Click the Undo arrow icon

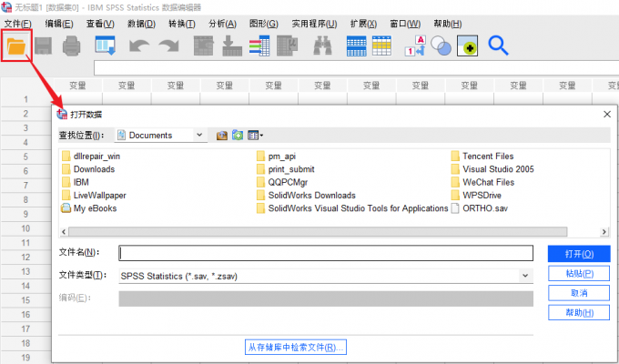(x=139, y=45)
